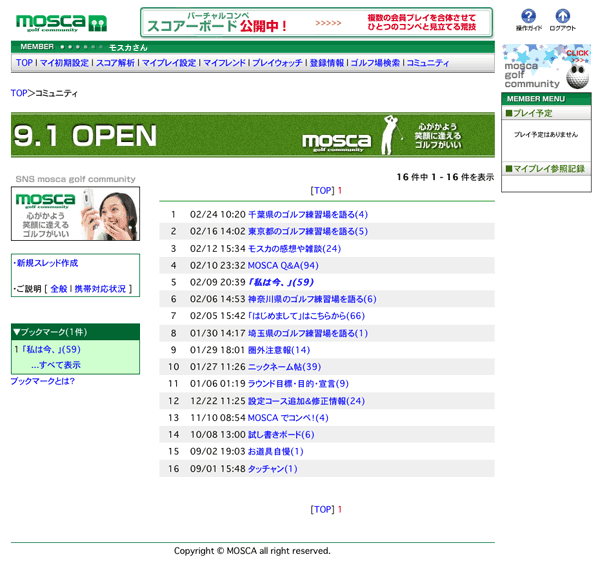The height and width of the screenshot is (581, 600).
Task: Click the モスカさん member name label
Action: click(128, 47)
